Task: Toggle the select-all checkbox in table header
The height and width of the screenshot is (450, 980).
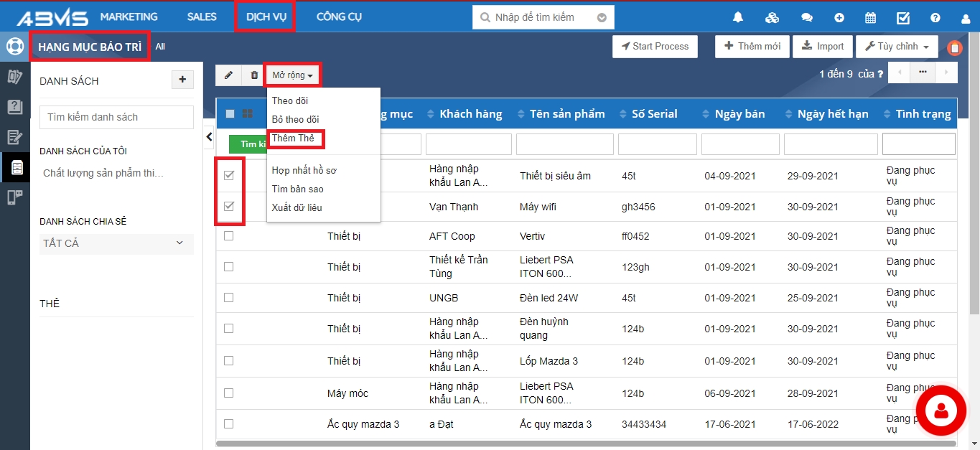Action: click(230, 113)
